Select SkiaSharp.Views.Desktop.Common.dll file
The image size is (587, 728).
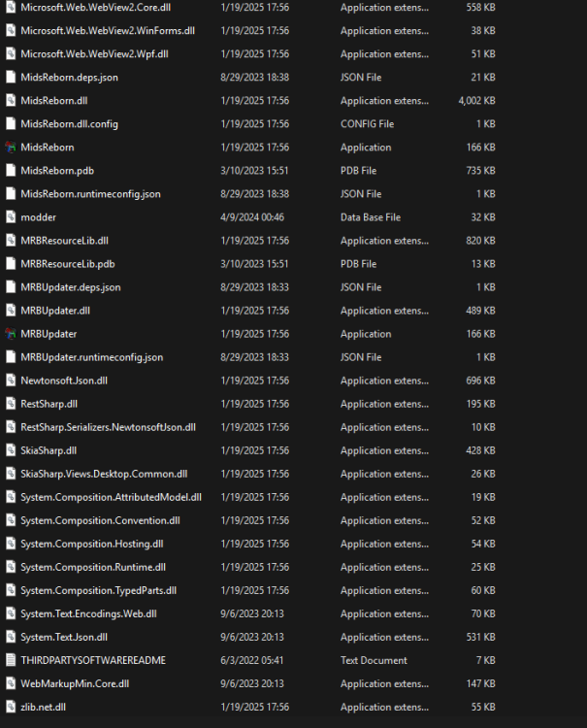[x=104, y=474]
